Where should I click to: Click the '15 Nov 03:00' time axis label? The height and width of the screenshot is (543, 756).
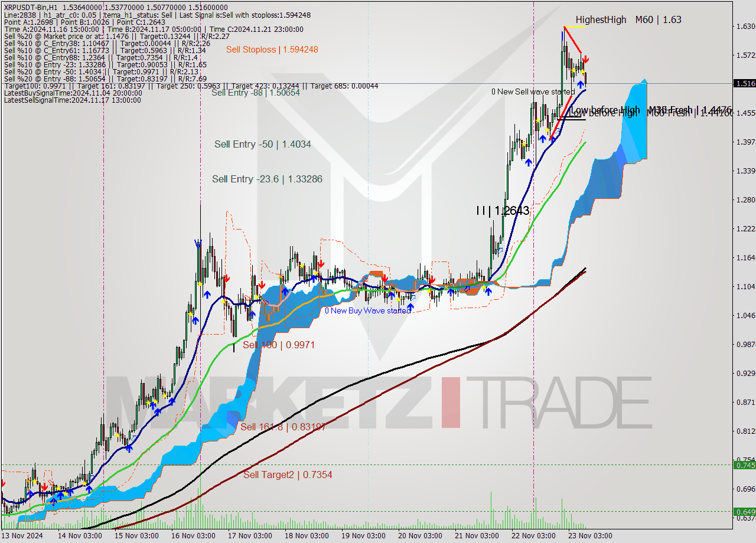pyautogui.click(x=136, y=536)
